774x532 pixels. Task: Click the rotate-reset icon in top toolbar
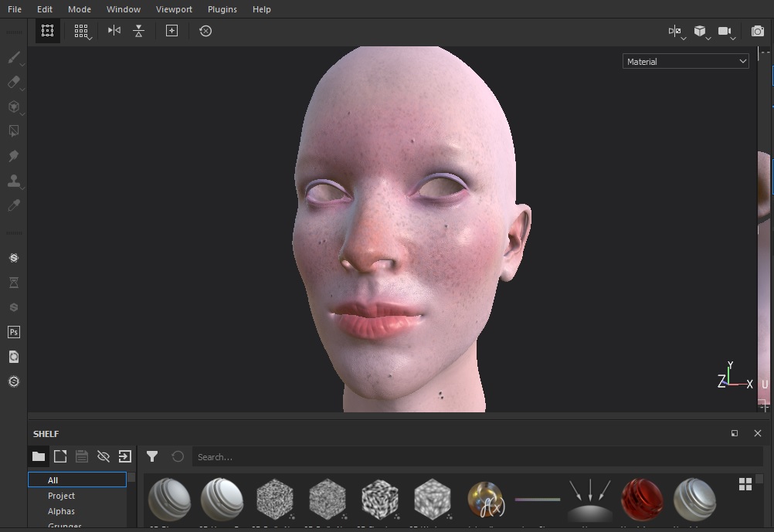coord(205,31)
